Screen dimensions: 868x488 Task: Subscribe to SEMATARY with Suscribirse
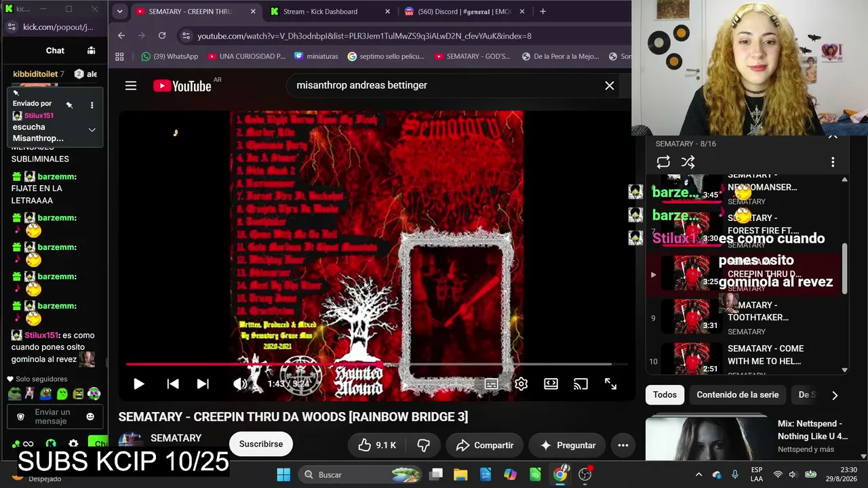(x=261, y=444)
